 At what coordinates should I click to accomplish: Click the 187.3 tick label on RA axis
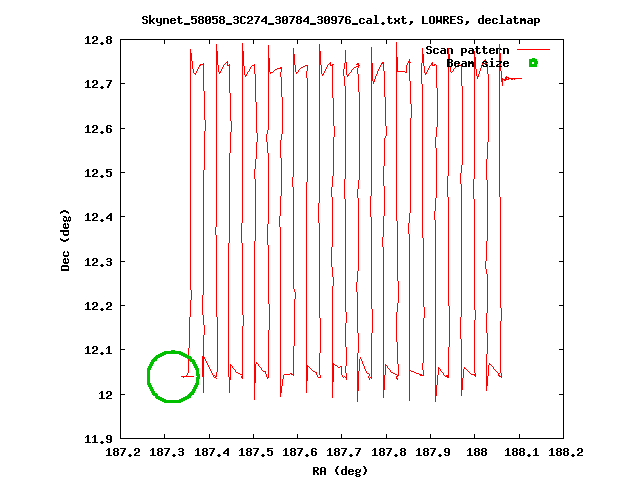(167, 452)
